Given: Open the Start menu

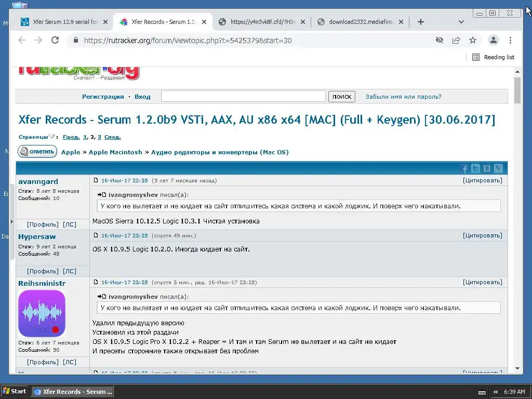Looking at the screenshot, I should coord(14,391).
